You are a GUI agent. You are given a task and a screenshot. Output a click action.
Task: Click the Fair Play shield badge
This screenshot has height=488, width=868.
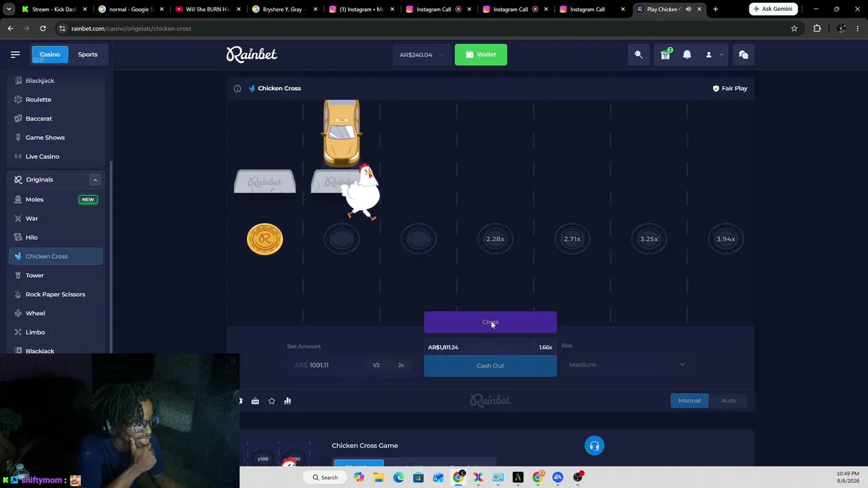[x=730, y=88]
